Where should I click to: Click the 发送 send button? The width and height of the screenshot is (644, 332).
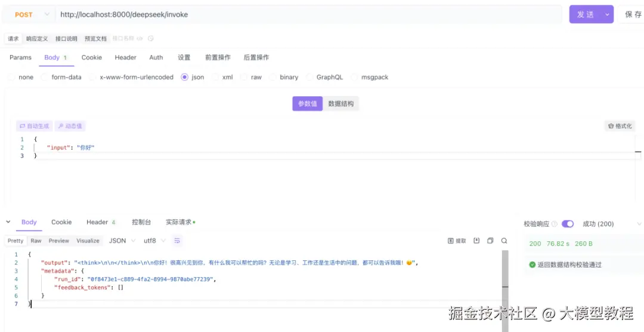pos(586,14)
